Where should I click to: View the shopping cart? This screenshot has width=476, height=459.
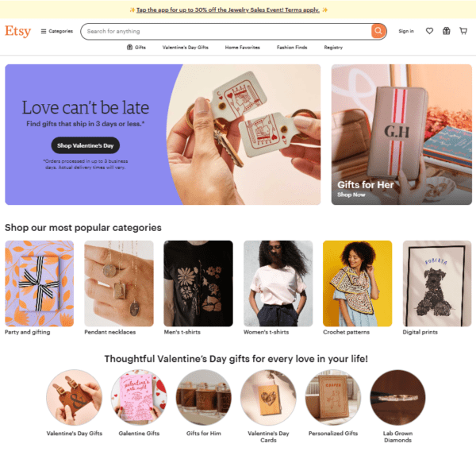coord(463,31)
